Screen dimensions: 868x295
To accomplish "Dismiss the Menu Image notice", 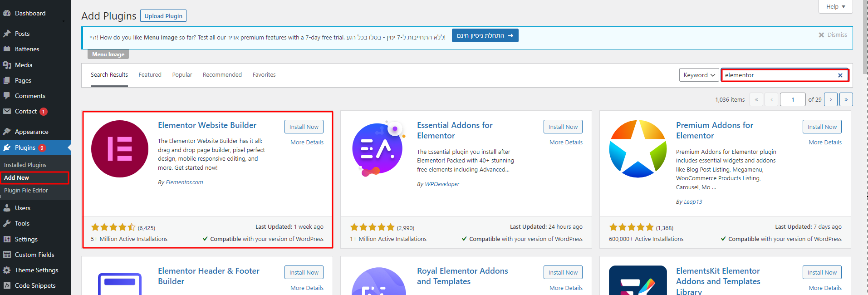I will [833, 35].
